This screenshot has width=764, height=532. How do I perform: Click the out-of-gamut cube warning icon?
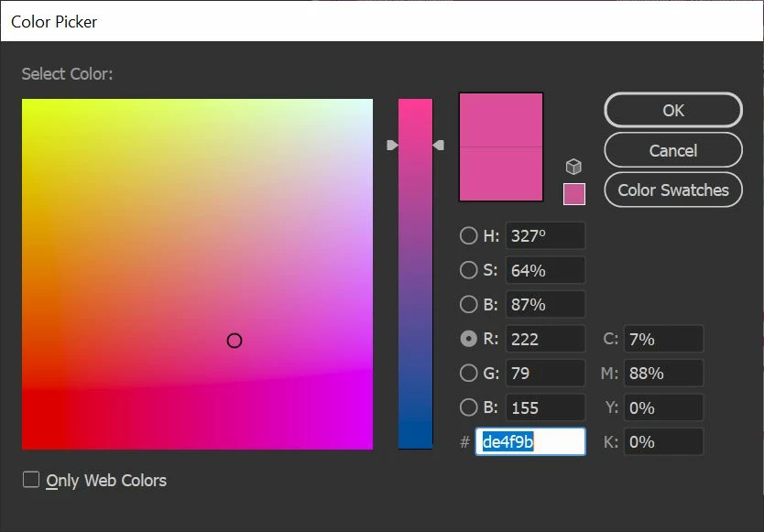coord(573,167)
